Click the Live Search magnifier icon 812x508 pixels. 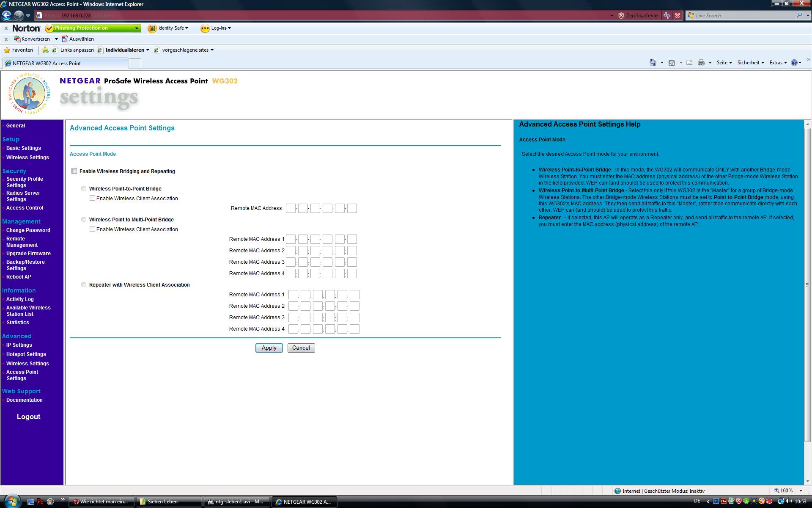799,15
